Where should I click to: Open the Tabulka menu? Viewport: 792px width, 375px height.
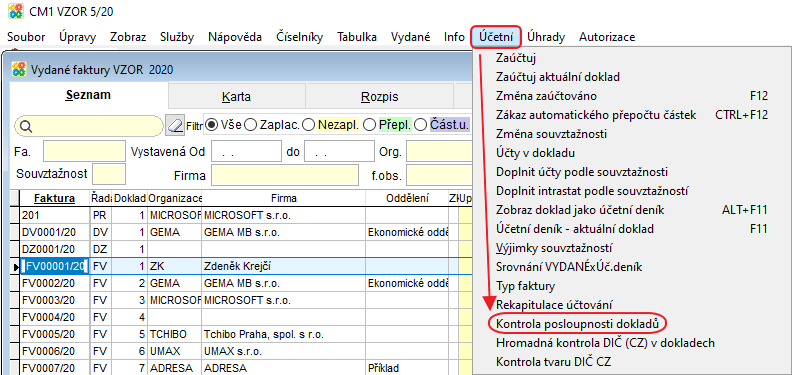[x=357, y=37]
